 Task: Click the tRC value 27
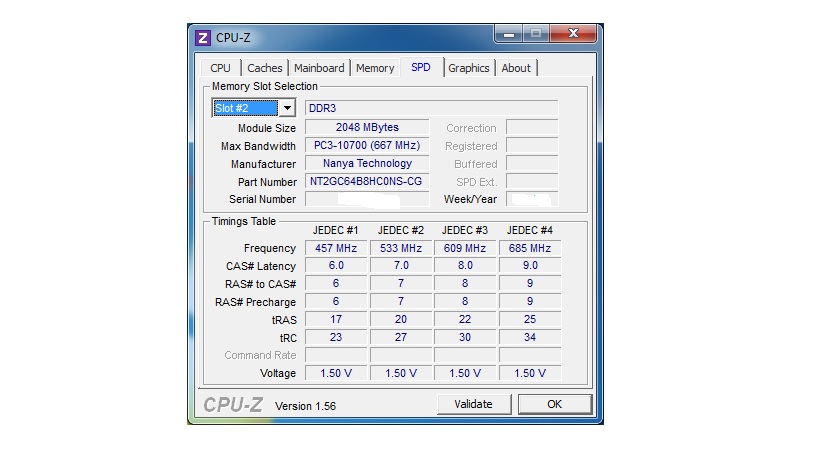point(401,337)
